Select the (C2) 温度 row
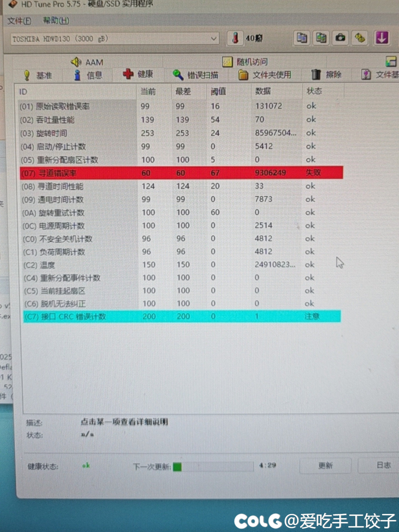 (182, 265)
